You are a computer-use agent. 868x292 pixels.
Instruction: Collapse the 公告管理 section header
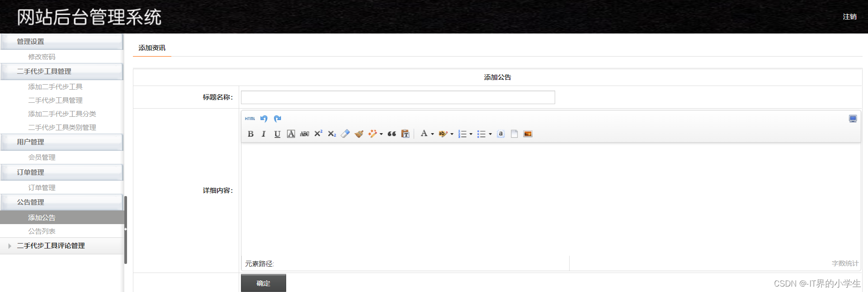[61, 202]
